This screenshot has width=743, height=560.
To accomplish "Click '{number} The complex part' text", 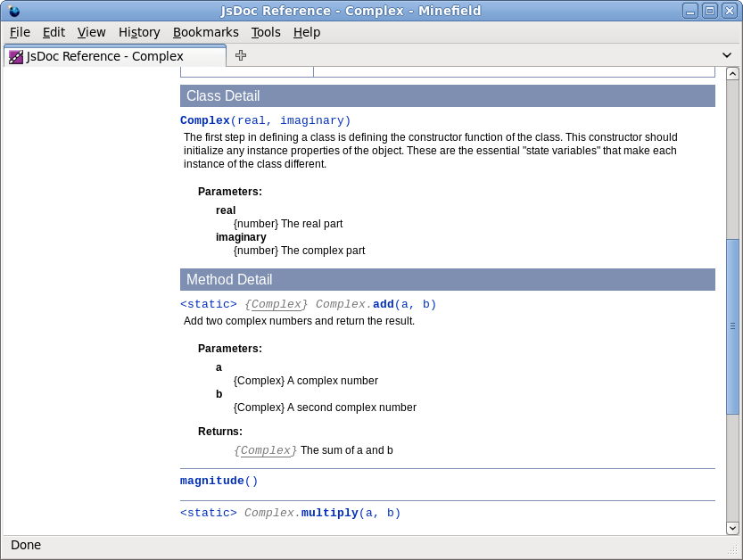I will coord(299,251).
